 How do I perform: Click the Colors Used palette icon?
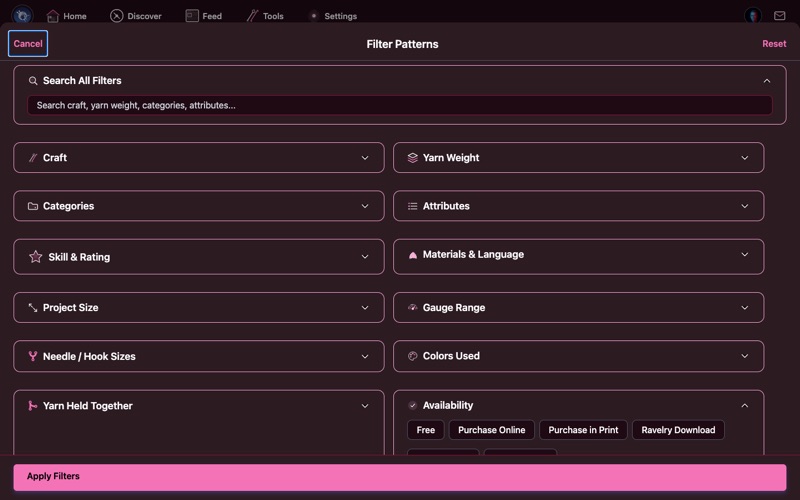click(413, 356)
